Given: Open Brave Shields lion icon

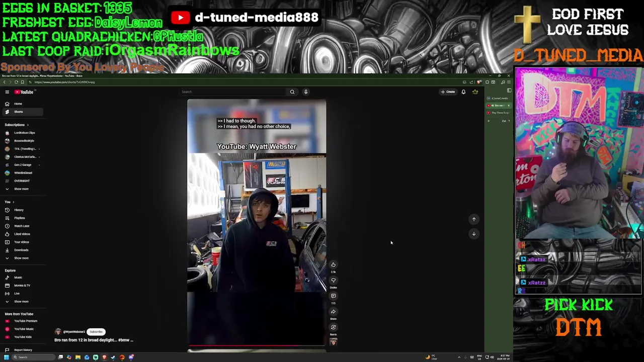Looking at the screenshot, I should click(x=479, y=82).
